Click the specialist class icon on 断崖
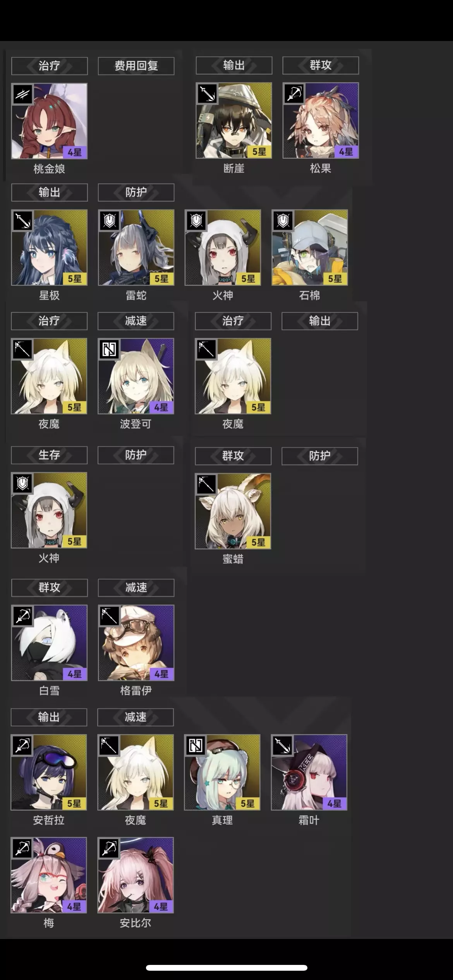The width and height of the screenshot is (453, 980). 207,93
